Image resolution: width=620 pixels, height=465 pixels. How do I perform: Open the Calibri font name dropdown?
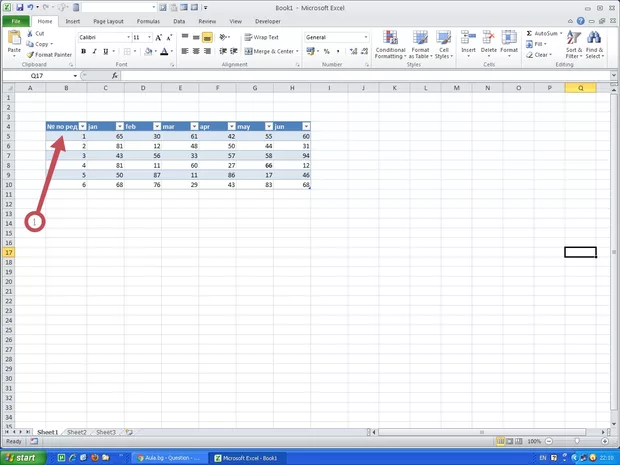(x=127, y=37)
